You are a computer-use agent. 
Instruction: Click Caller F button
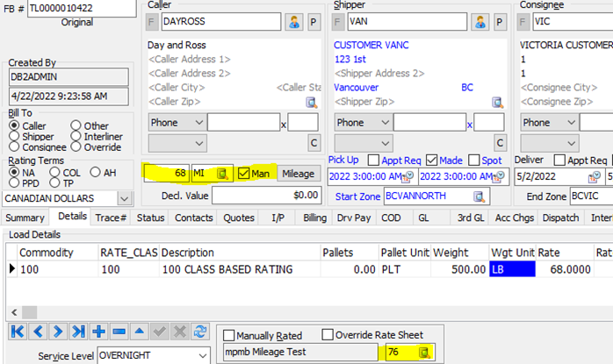(x=151, y=22)
